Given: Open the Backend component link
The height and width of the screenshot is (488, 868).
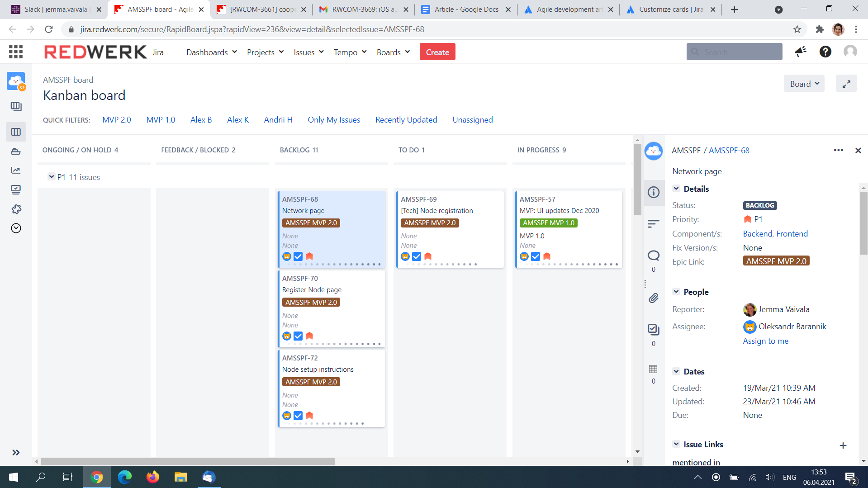Looking at the screenshot, I should [758, 234].
